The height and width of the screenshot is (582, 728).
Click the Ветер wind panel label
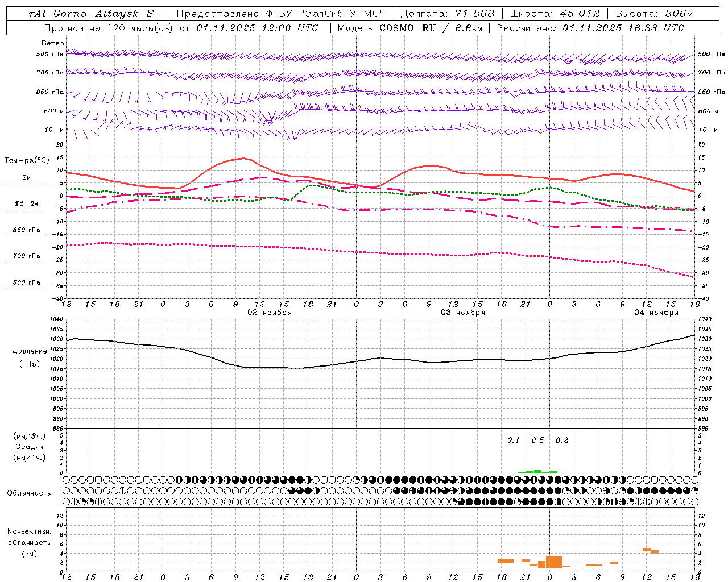pos(52,43)
